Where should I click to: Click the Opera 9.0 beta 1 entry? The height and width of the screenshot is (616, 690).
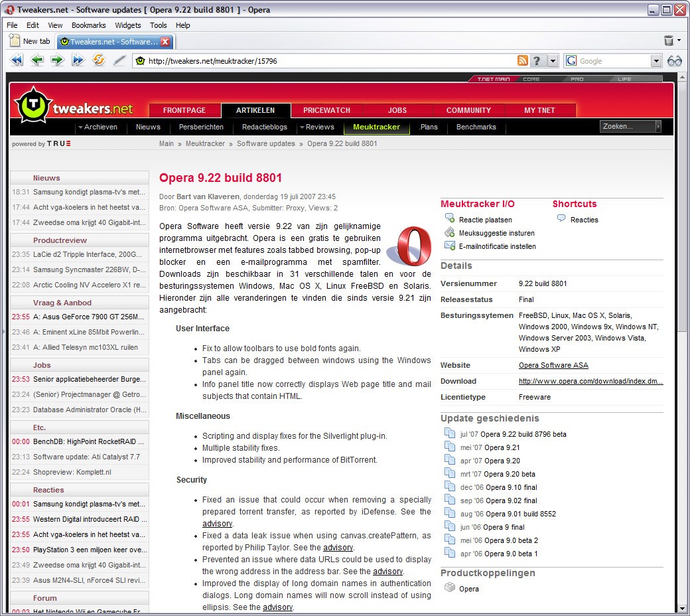[511, 554]
